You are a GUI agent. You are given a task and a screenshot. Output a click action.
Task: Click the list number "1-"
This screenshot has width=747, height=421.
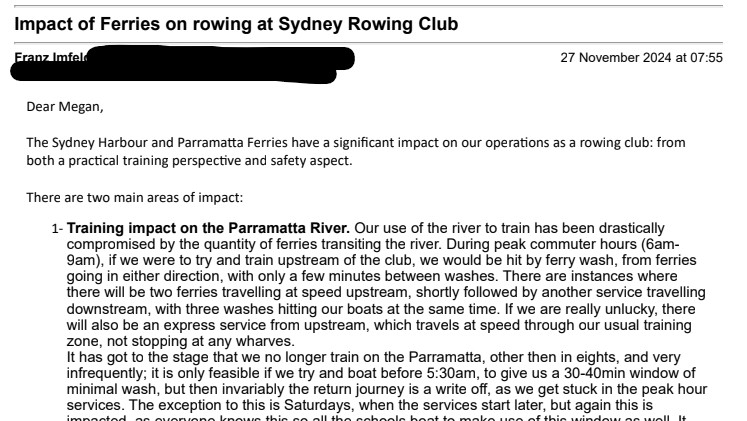(x=57, y=229)
